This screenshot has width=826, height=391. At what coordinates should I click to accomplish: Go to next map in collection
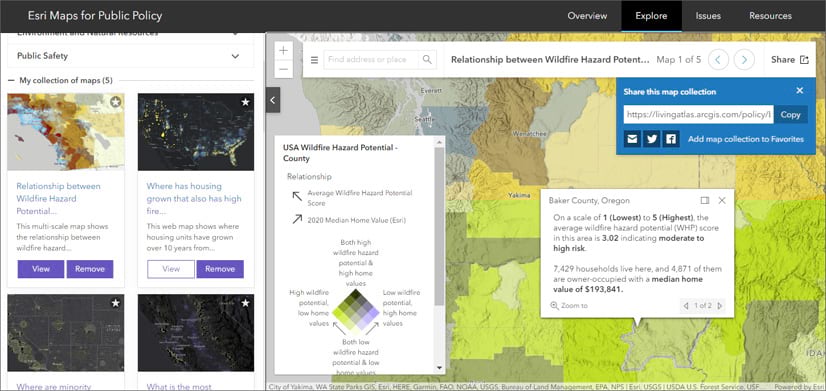[744, 60]
